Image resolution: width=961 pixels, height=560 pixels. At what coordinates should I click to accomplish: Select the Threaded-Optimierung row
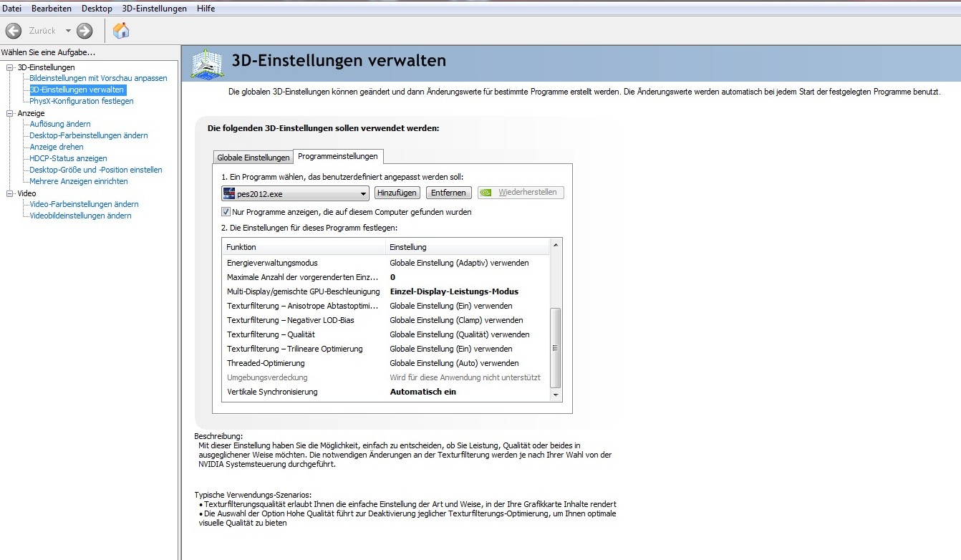pos(385,363)
